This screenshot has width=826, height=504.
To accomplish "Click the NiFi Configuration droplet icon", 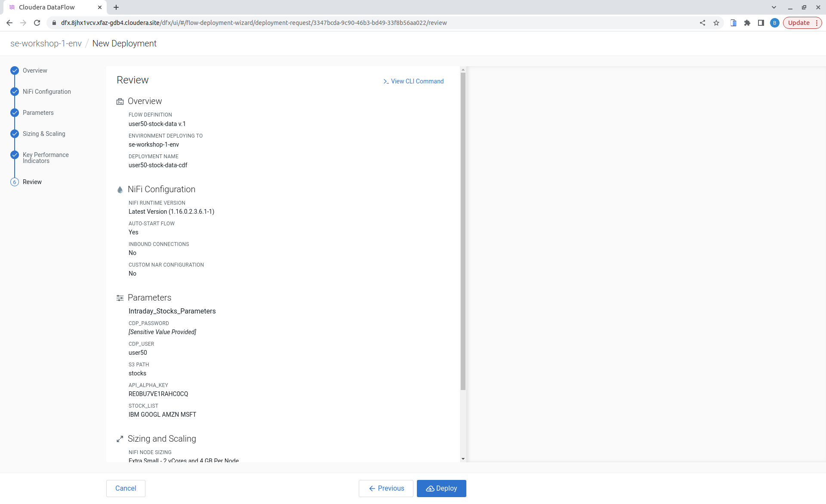I will pyautogui.click(x=120, y=190).
